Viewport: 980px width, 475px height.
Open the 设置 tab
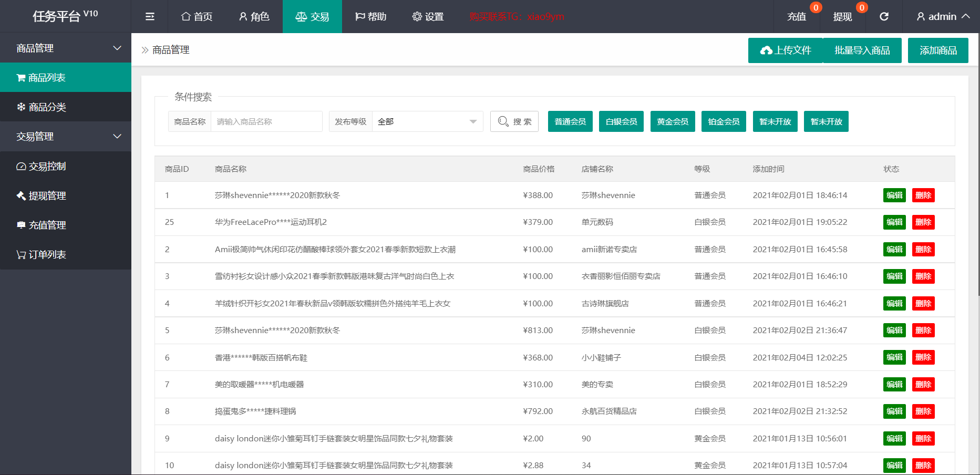(x=428, y=17)
